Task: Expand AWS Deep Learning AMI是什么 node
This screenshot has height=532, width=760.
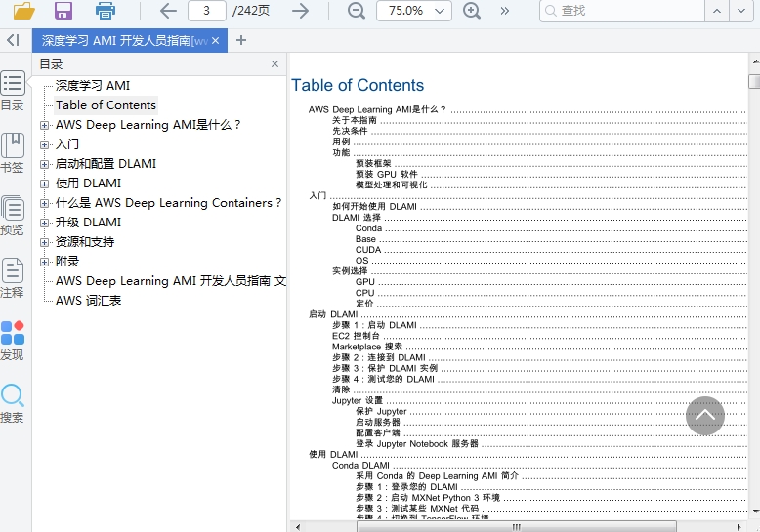Action: pos(44,125)
